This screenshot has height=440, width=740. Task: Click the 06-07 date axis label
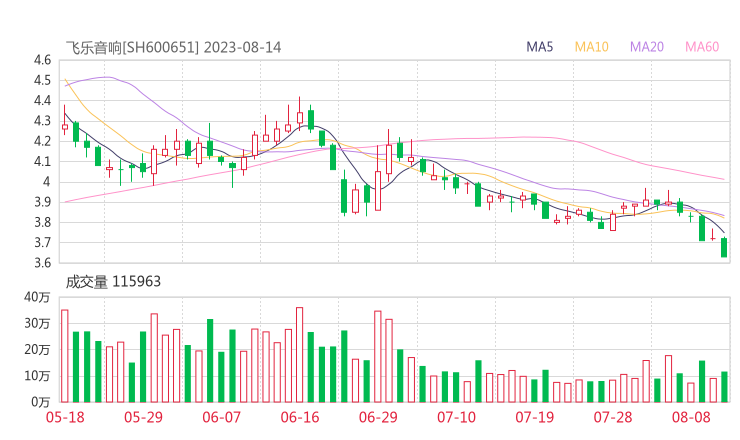222,417
